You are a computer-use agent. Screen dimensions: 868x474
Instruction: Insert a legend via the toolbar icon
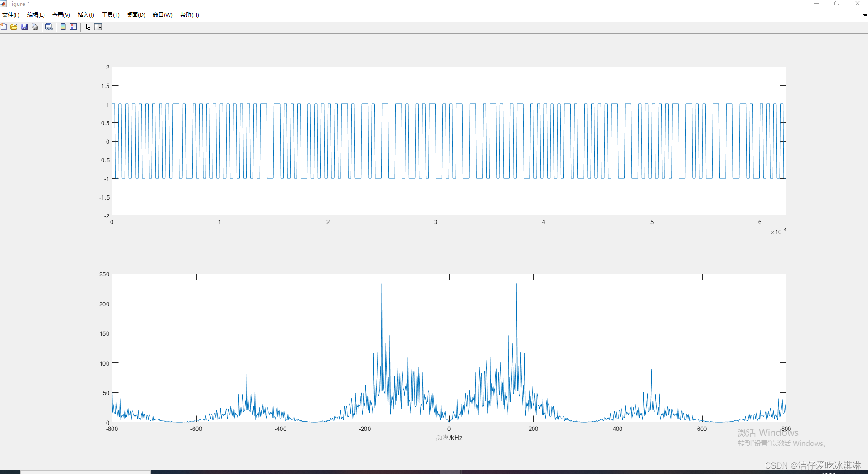tap(73, 27)
